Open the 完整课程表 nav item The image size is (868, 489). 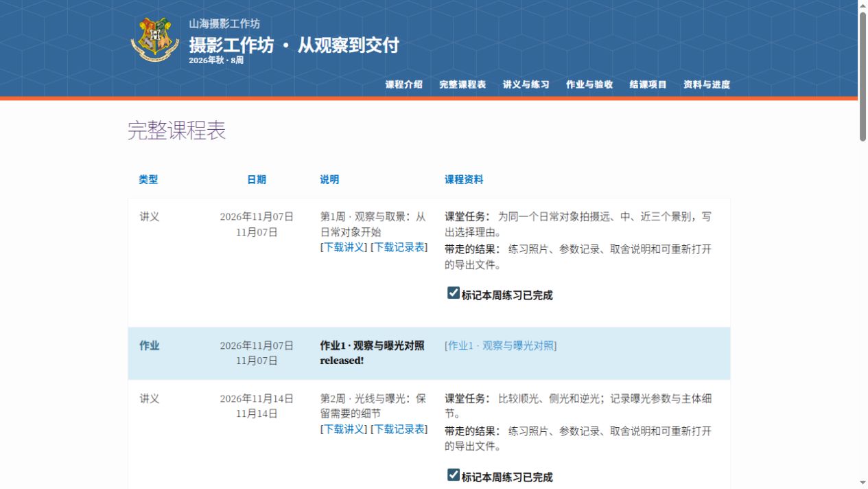(x=462, y=84)
